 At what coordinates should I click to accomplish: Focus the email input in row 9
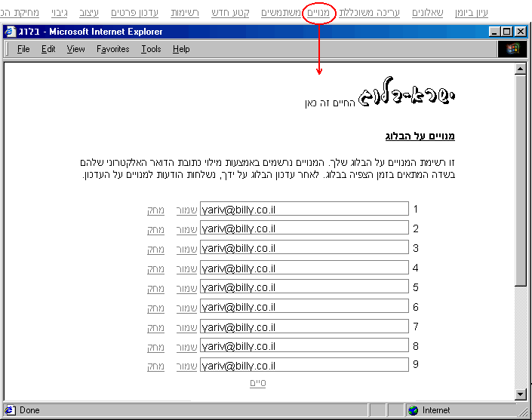(303, 366)
